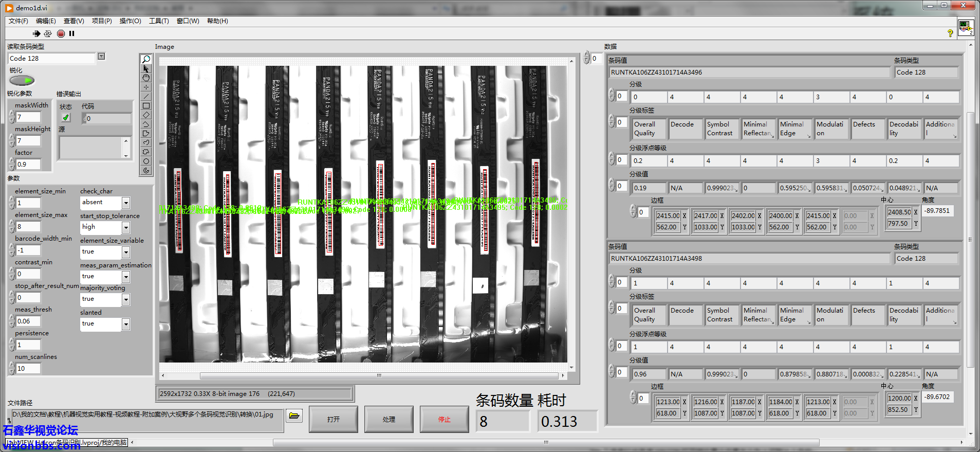
Task: Click the 条码数量 count value 8
Action: point(503,421)
